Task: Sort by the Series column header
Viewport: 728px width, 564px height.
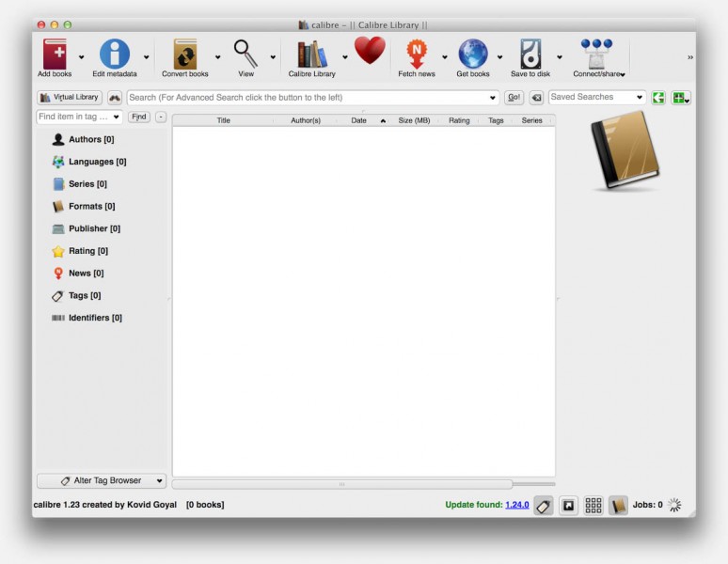Action: (531, 120)
